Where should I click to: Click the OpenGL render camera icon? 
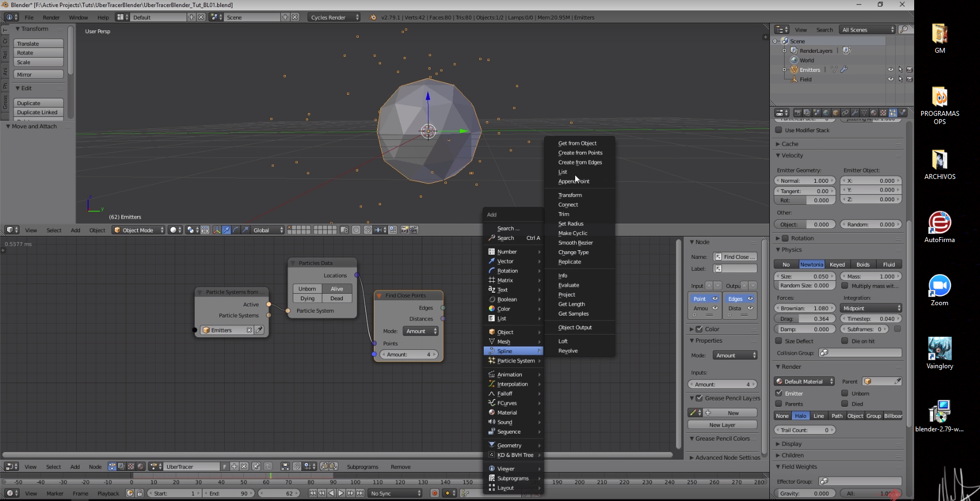(x=404, y=230)
